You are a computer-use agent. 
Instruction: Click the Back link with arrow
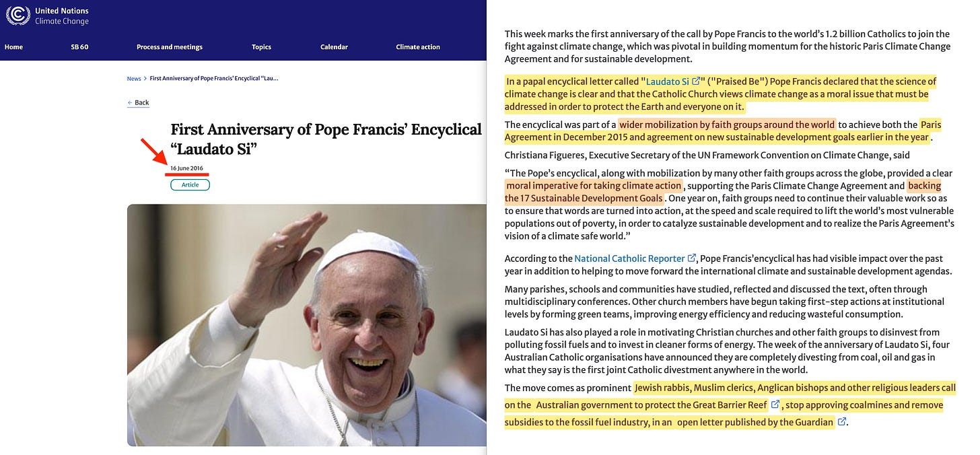point(138,103)
